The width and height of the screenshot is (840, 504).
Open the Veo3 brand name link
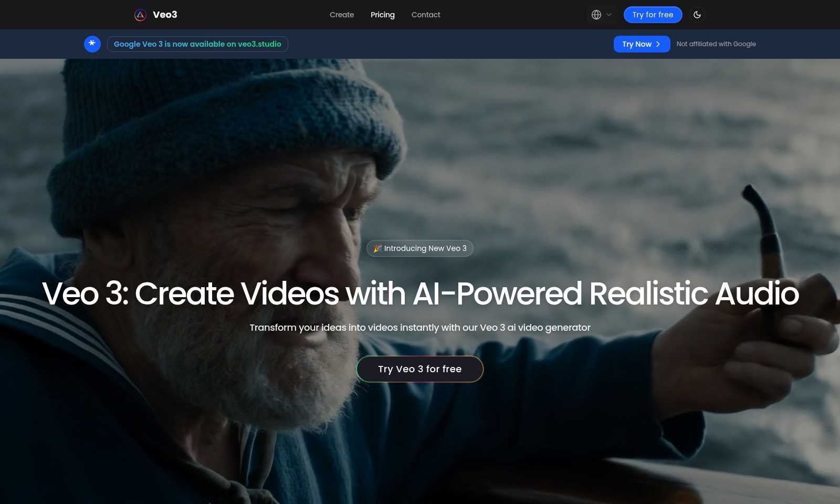tap(165, 15)
